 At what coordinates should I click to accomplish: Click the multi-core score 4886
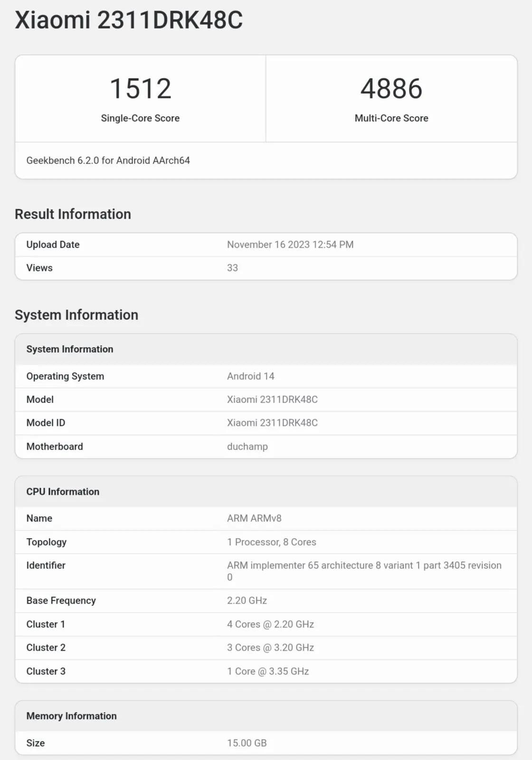point(391,88)
